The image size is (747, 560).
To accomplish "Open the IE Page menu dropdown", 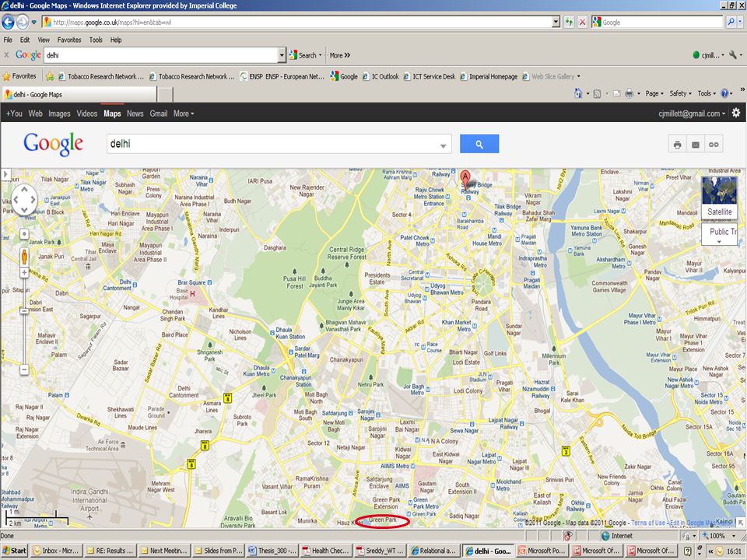I will coord(654,93).
